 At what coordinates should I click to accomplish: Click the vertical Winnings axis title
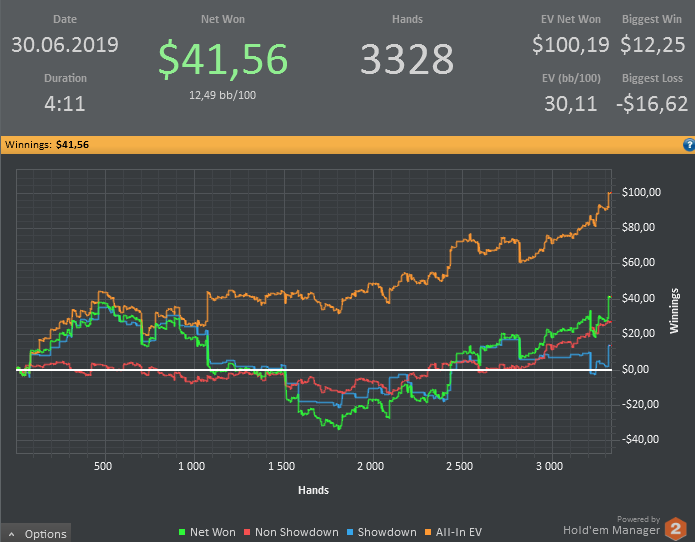pos(674,311)
